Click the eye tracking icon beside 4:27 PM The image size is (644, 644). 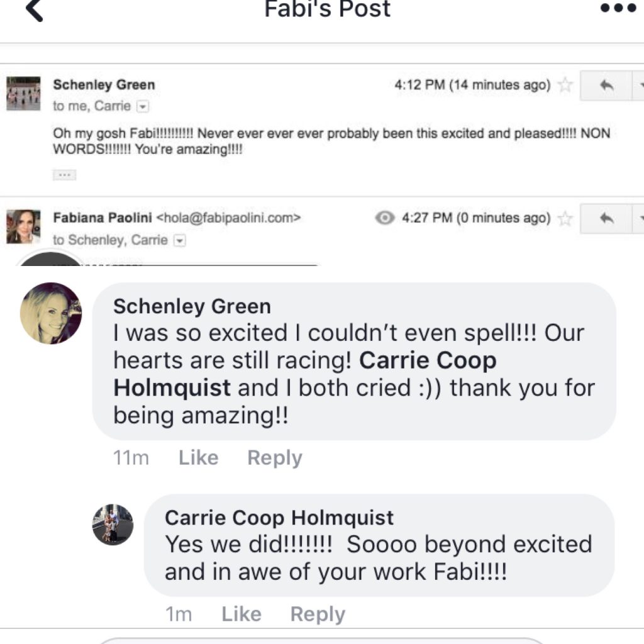[385, 218]
